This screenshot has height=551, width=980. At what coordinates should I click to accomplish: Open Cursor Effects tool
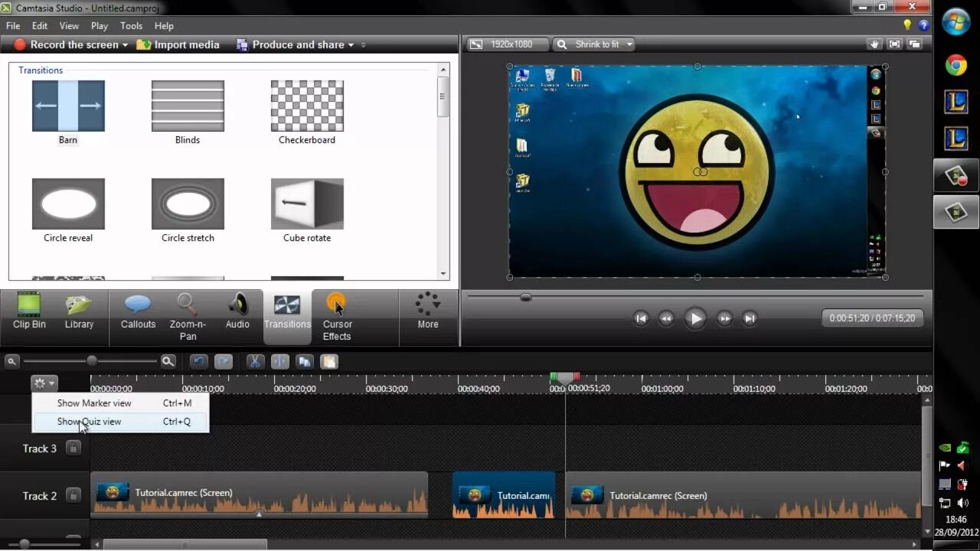(x=337, y=316)
